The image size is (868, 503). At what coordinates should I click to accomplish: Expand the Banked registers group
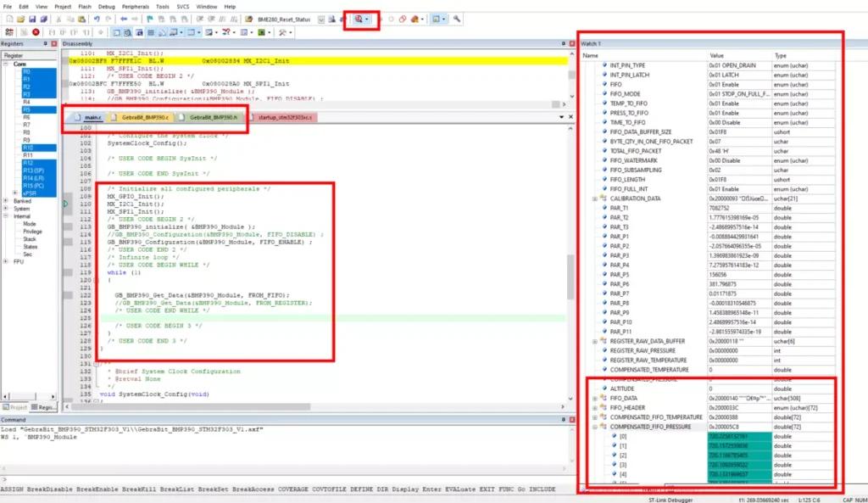[6, 201]
